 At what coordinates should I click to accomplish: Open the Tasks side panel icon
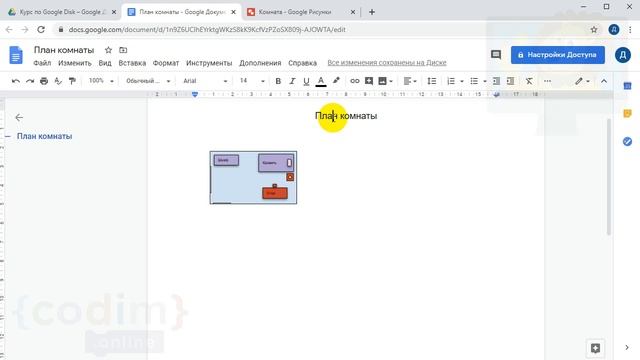coord(627,142)
